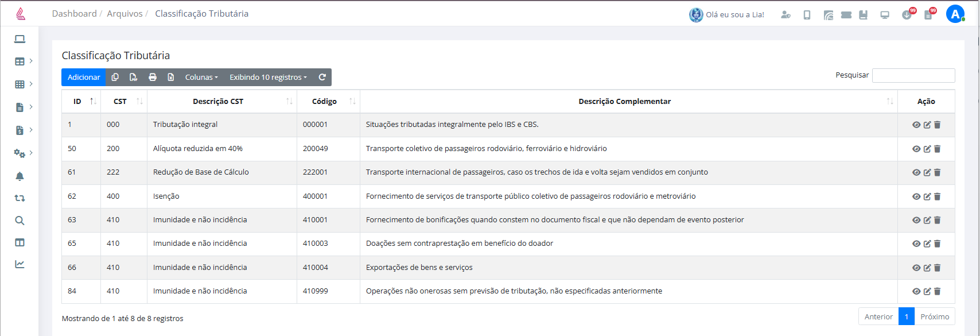
Task: Click the ticket icon in the header
Action: pyautogui.click(x=846, y=15)
